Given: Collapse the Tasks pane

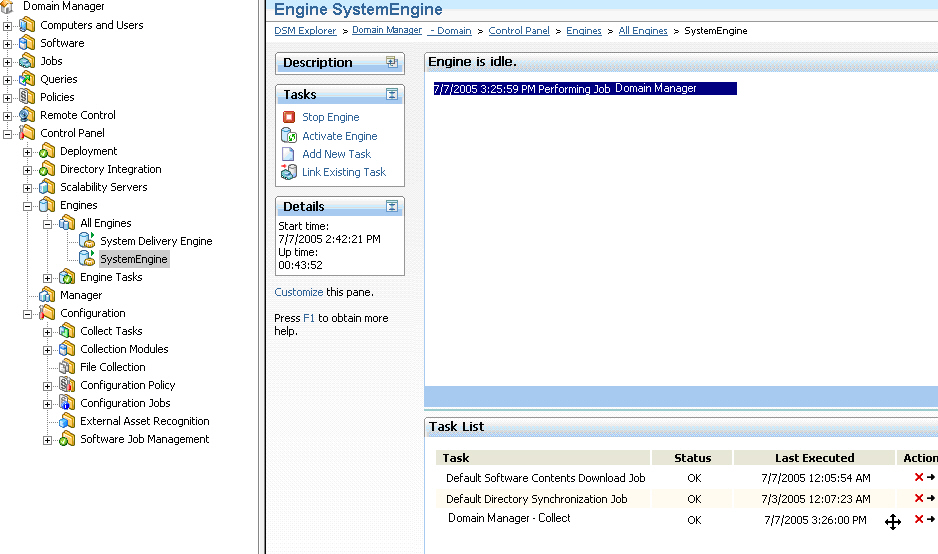Looking at the screenshot, I should (392, 94).
